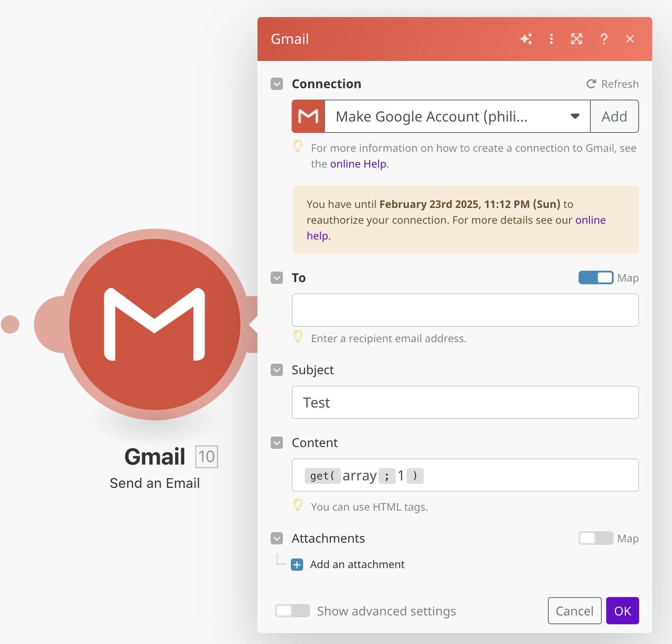Collapse the Connection section
672x644 pixels.
(x=277, y=84)
